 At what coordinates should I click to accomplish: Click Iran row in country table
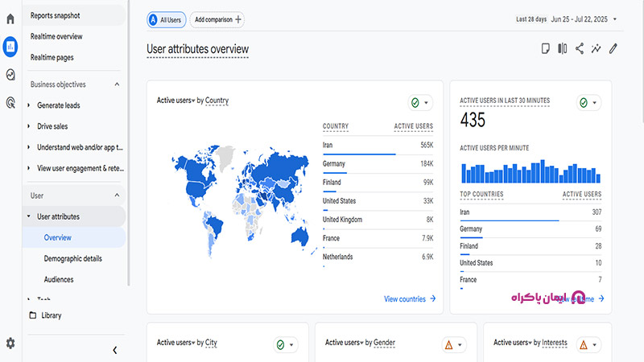pyautogui.click(x=378, y=146)
